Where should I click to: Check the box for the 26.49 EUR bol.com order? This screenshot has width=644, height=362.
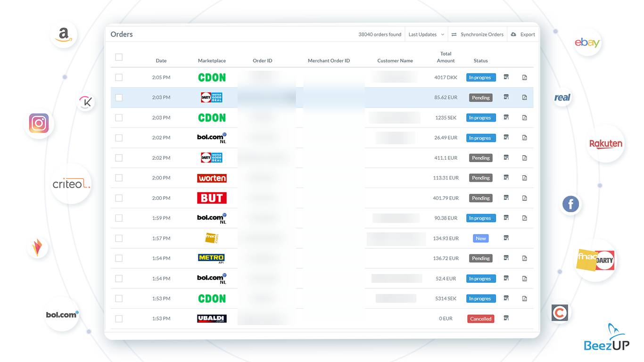tap(119, 138)
